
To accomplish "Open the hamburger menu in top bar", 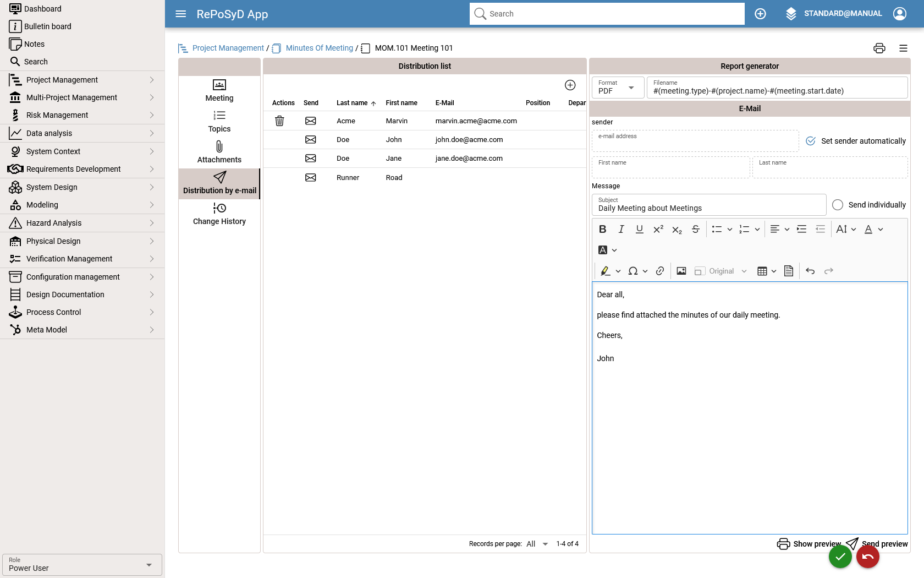I will pos(180,14).
